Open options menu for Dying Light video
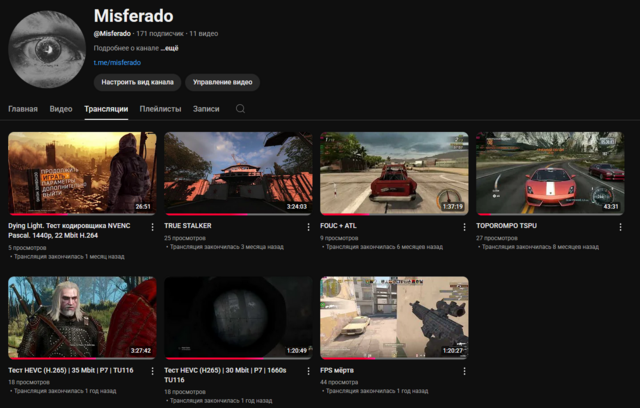The height and width of the screenshot is (408, 640). point(152,227)
